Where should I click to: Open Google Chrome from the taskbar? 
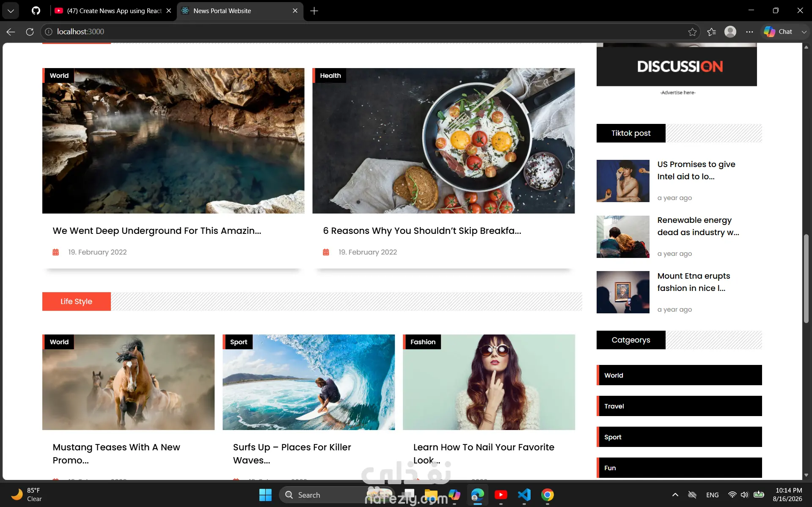pos(548,495)
